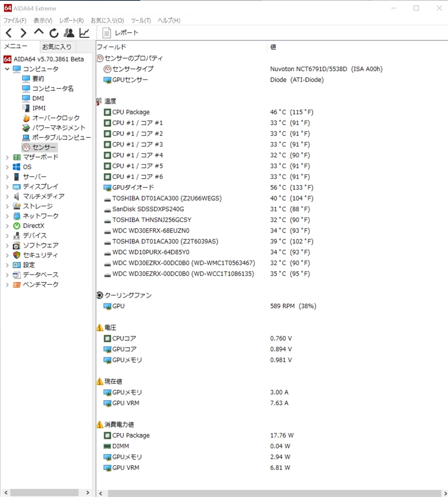This screenshot has height=497, width=448.
Task: Collapse the コンピュータ tree node
Action: pos(7,69)
